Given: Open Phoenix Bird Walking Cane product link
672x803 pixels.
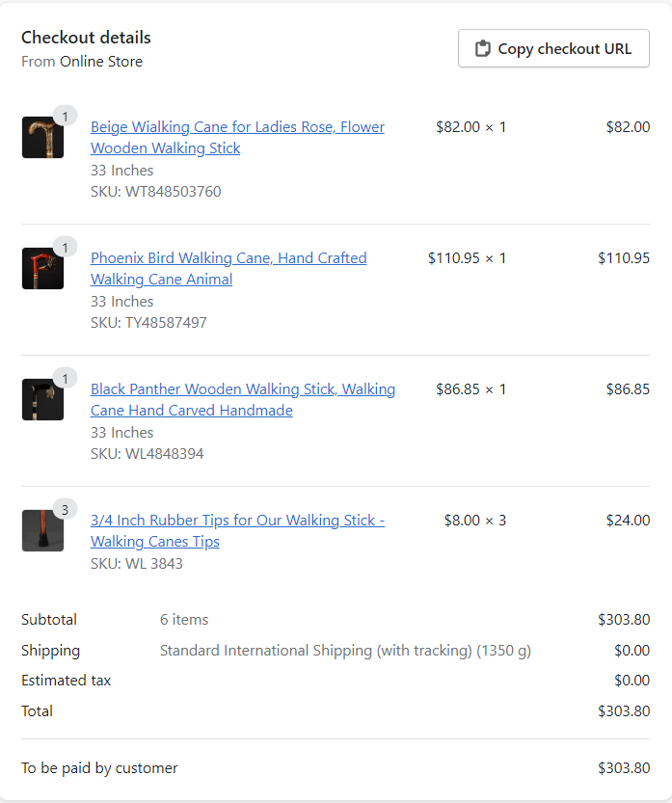Looking at the screenshot, I should pos(228,258).
